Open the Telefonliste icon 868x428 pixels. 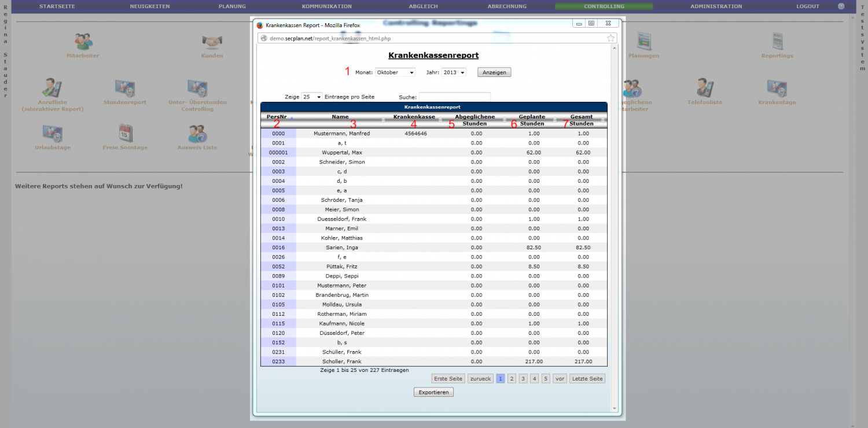[704, 88]
